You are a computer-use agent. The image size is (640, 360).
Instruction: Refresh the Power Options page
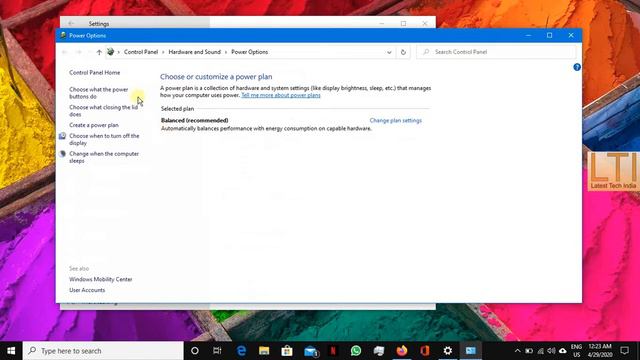[403, 52]
